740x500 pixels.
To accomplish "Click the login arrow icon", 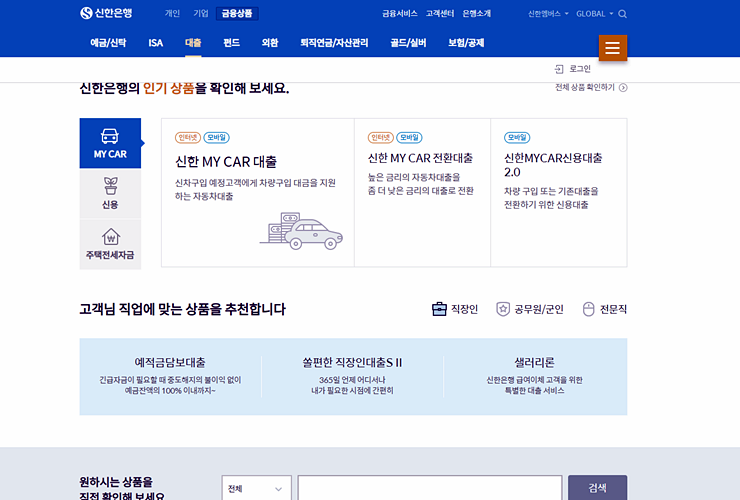I will tap(559, 69).
